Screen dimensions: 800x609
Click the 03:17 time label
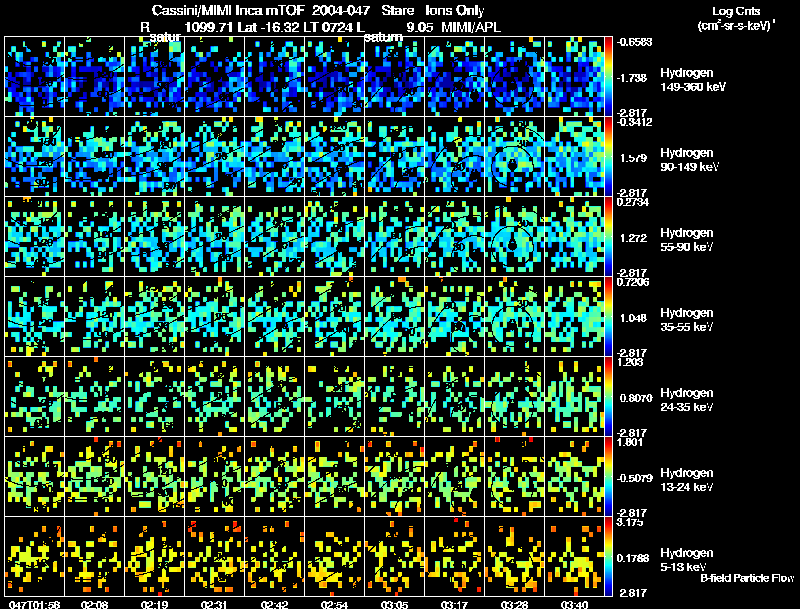coord(455,604)
